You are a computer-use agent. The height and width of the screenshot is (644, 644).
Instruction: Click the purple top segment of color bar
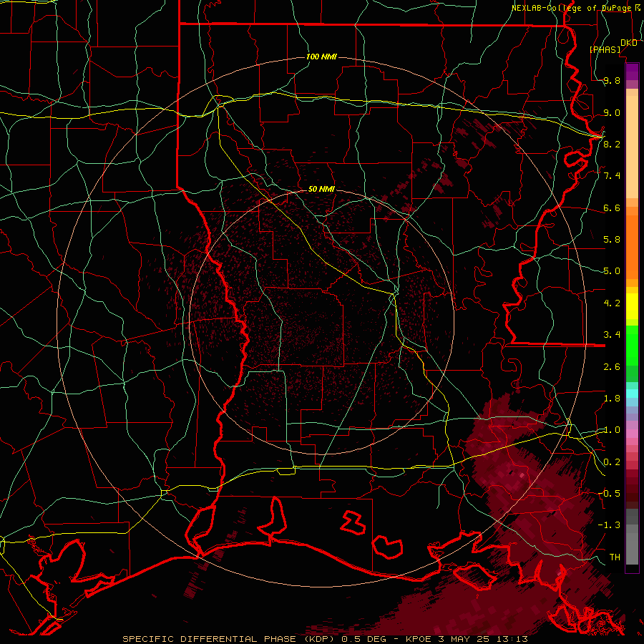[x=632, y=72]
